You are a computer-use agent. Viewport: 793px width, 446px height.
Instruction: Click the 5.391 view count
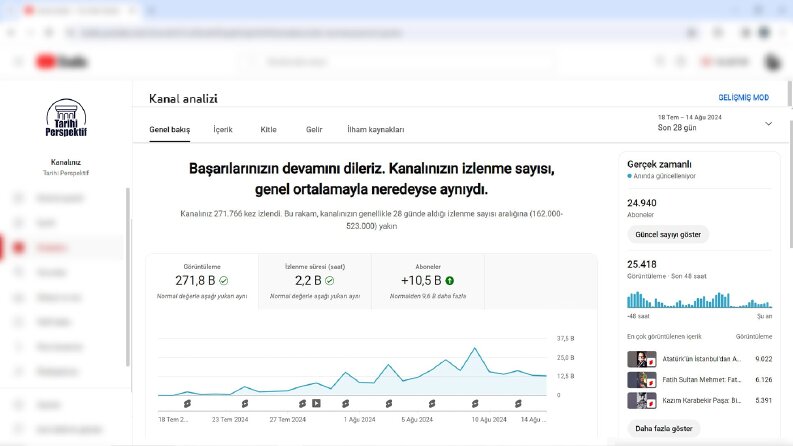click(764, 400)
